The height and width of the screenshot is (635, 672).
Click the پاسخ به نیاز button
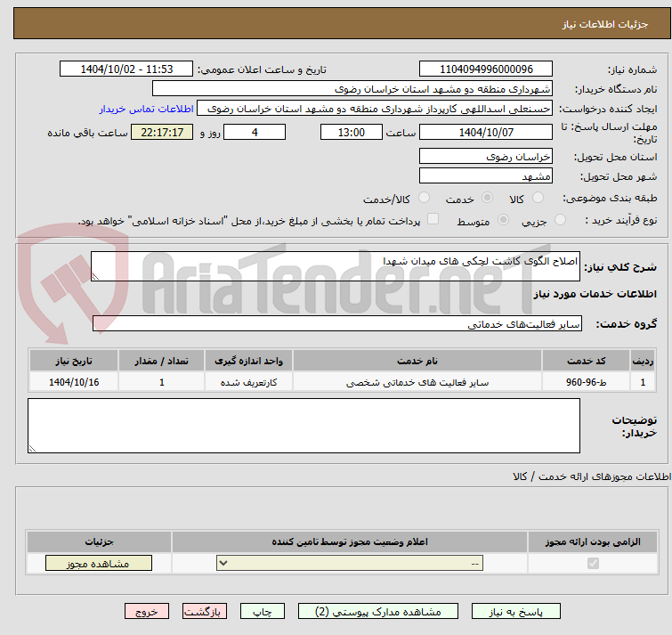tap(515, 611)
